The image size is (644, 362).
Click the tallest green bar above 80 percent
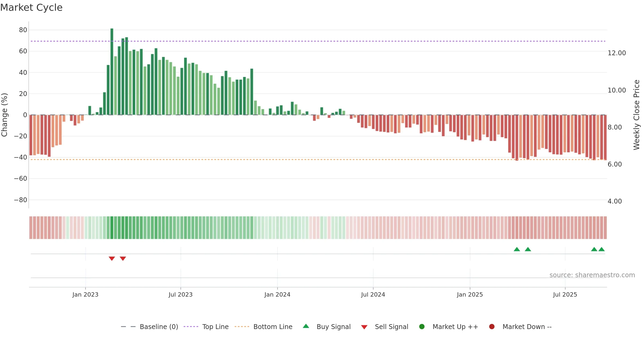tap(112, 72)
